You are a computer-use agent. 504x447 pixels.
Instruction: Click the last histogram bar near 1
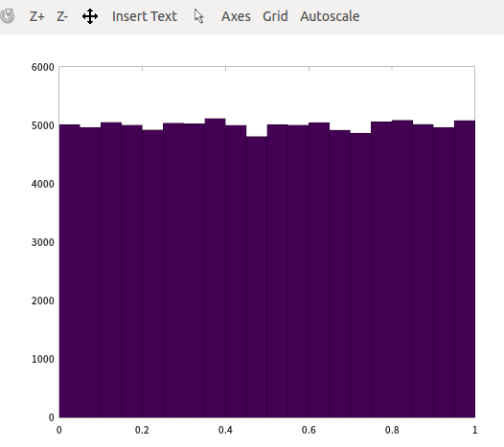(465, 269)
